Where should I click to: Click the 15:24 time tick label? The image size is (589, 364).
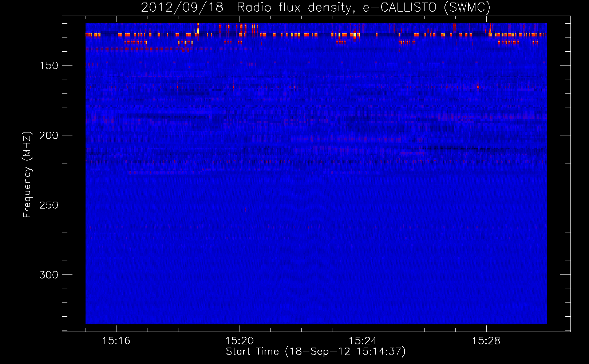coord(363,341)
